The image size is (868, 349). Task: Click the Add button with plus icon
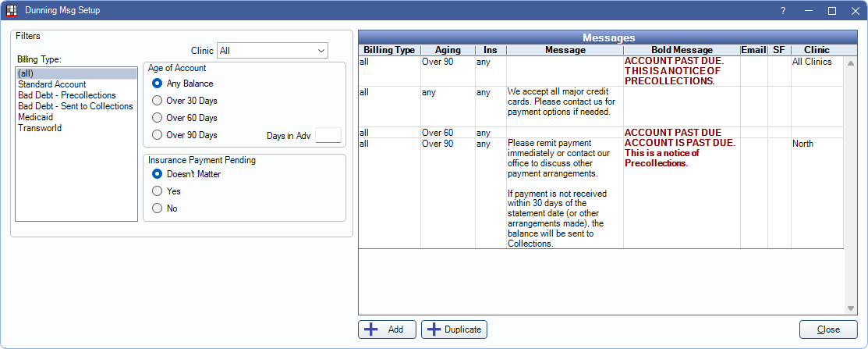tap(387, 329)
